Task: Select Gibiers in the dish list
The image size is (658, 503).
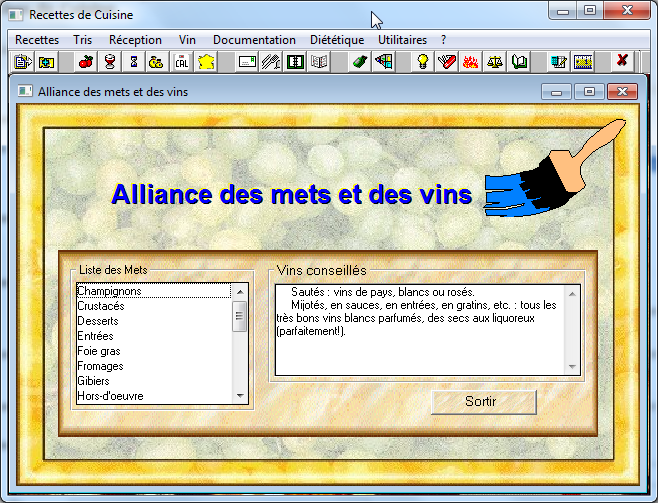Action: coord(154,381)
